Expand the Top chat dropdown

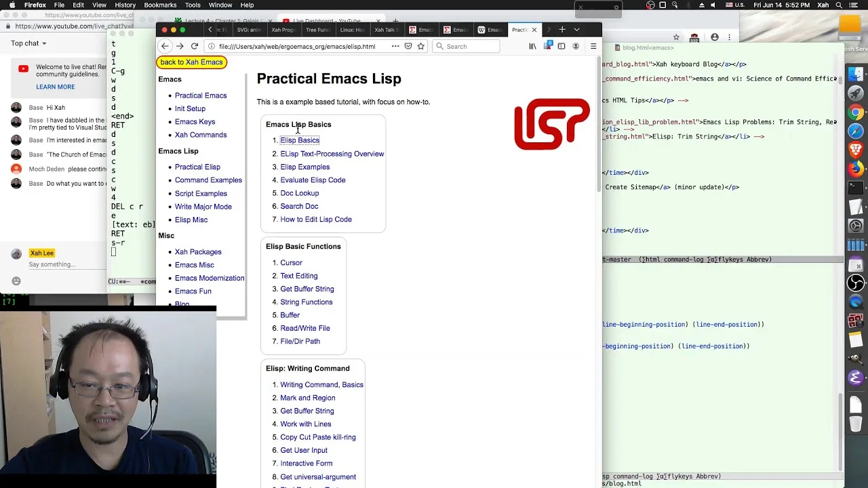28,43
